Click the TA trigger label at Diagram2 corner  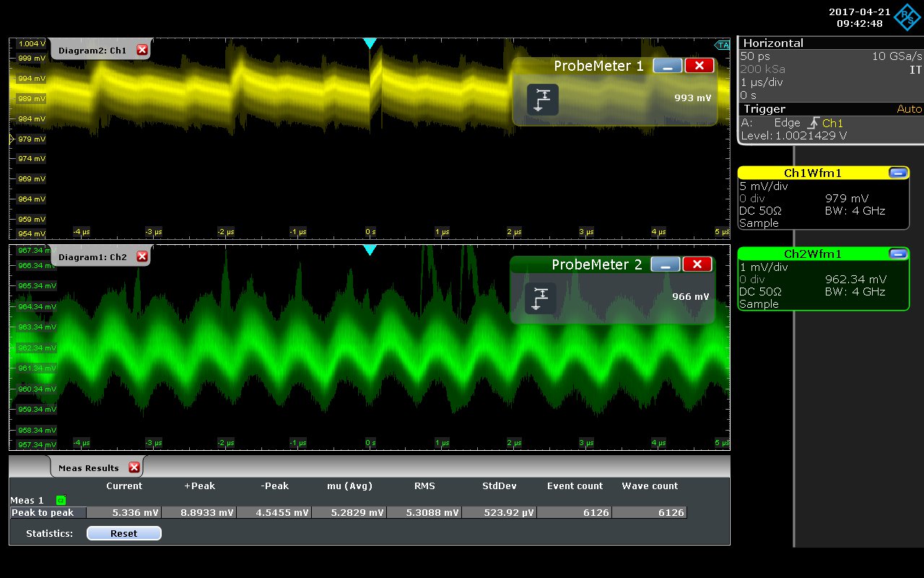722,45
